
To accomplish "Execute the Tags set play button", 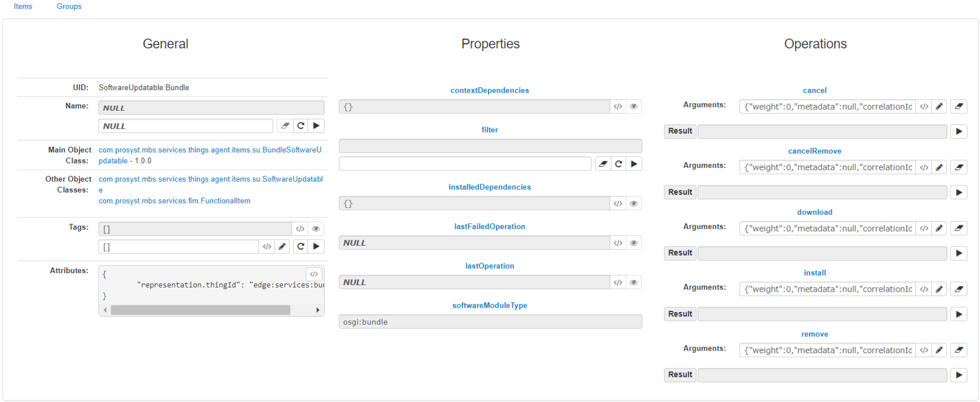I will (317, 246).
